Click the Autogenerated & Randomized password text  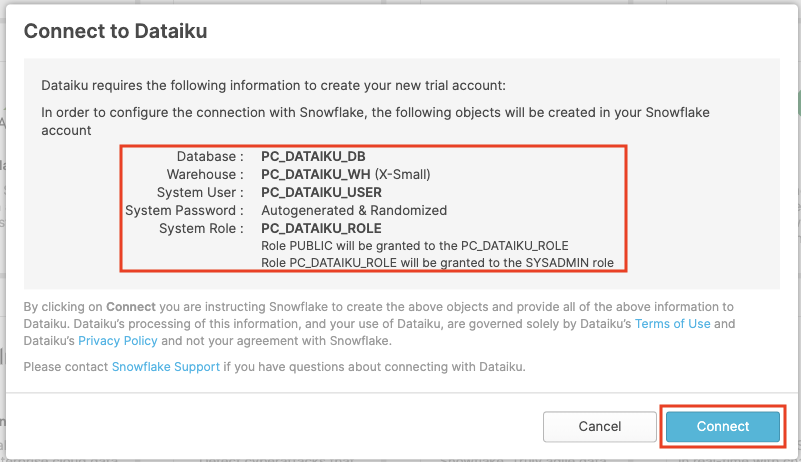coord(354,210)
